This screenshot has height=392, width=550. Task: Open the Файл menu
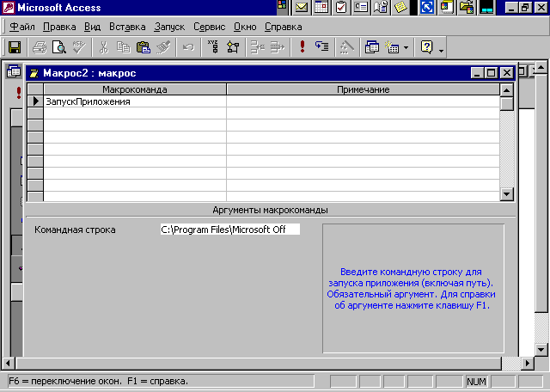pyautogui.click(x=21, y=27)
